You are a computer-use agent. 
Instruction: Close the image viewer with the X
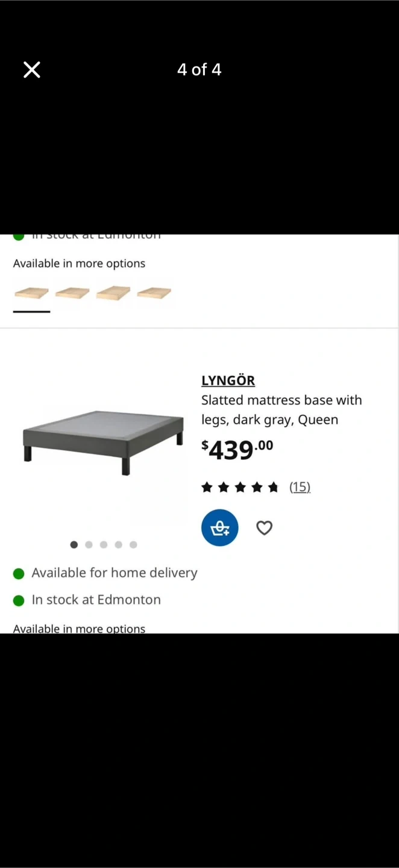(32, 70)
